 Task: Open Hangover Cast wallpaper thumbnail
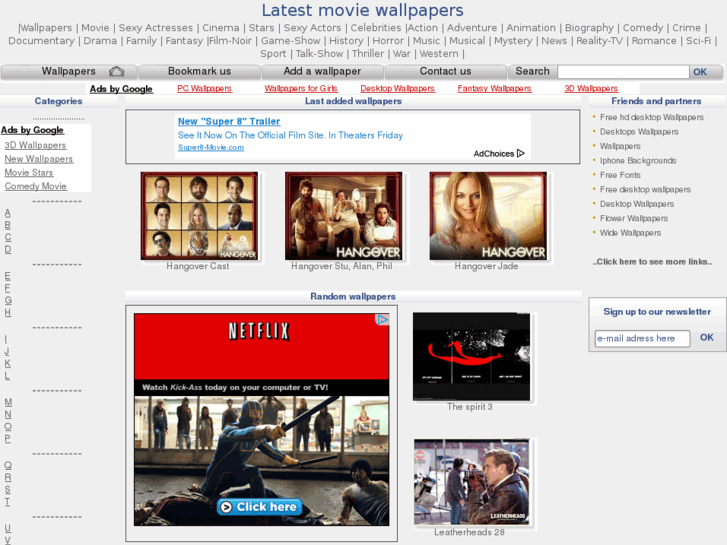(x=199, y=216)
